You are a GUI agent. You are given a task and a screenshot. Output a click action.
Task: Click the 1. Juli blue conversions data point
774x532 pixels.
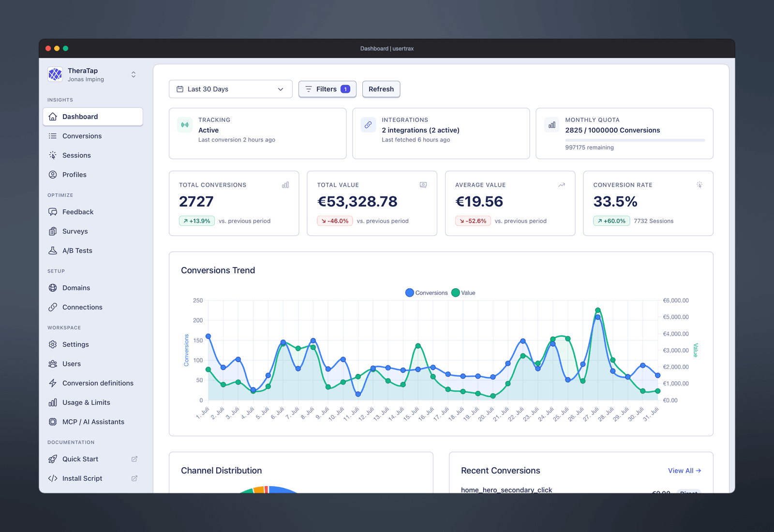(208, 336)
